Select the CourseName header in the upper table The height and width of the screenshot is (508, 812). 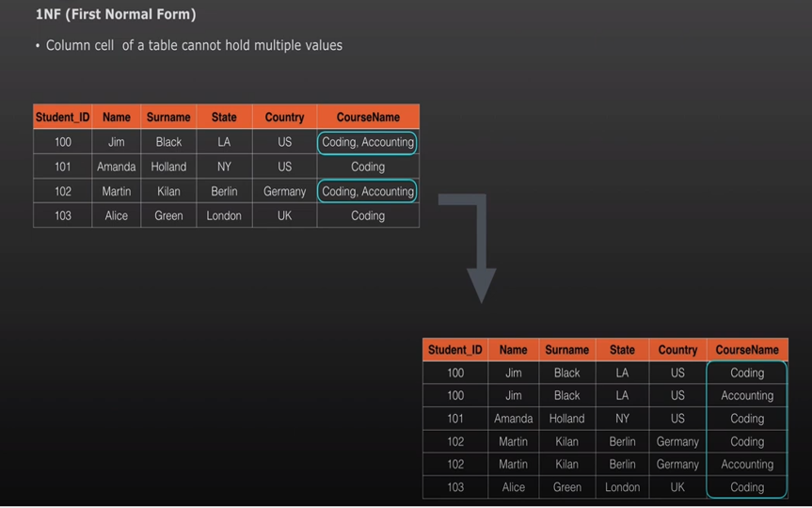point(368,117)
